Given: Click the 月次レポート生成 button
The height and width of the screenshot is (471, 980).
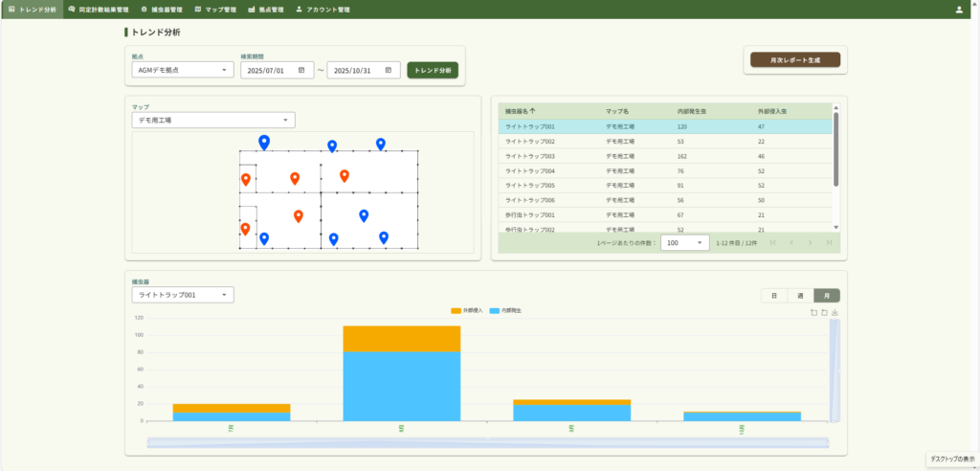Looking at the screenshot, I should click(x=794, y=59).
